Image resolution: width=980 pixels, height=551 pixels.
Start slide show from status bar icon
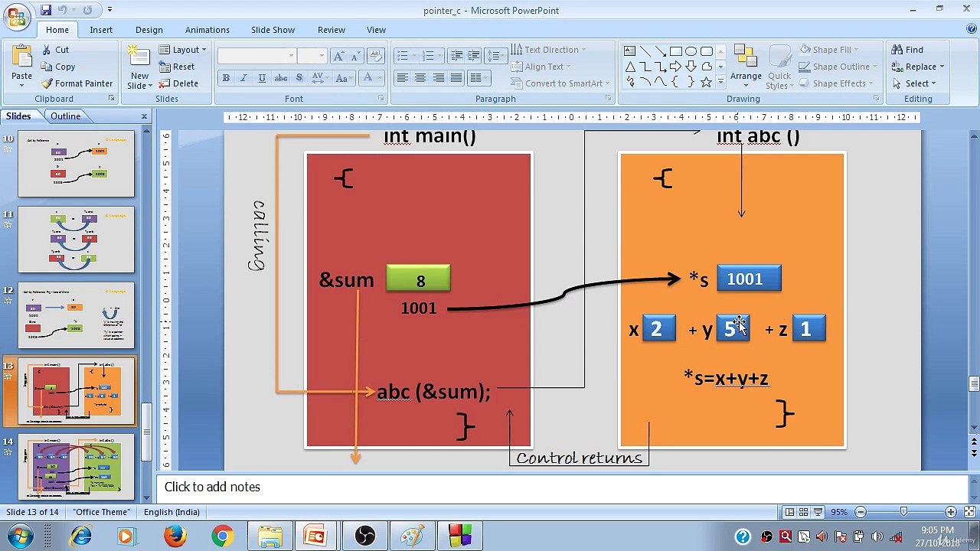(817, 512)
